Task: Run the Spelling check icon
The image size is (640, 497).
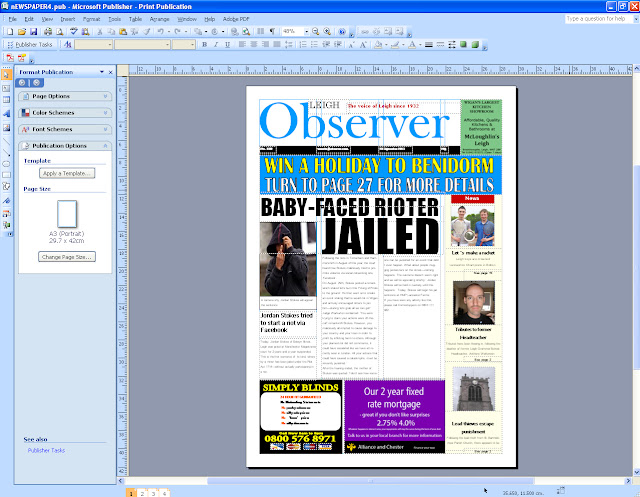Action: 73,31
